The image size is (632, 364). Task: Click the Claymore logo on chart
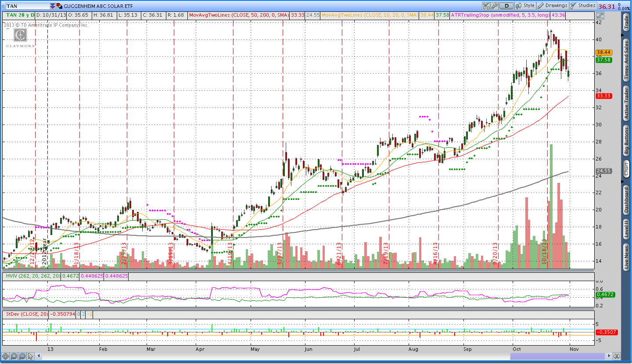pyautogui.click(x=20, y=39)
